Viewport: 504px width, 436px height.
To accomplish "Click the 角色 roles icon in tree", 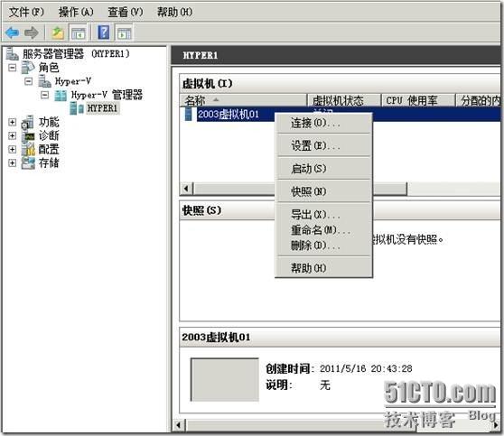I will pos(28,68).
